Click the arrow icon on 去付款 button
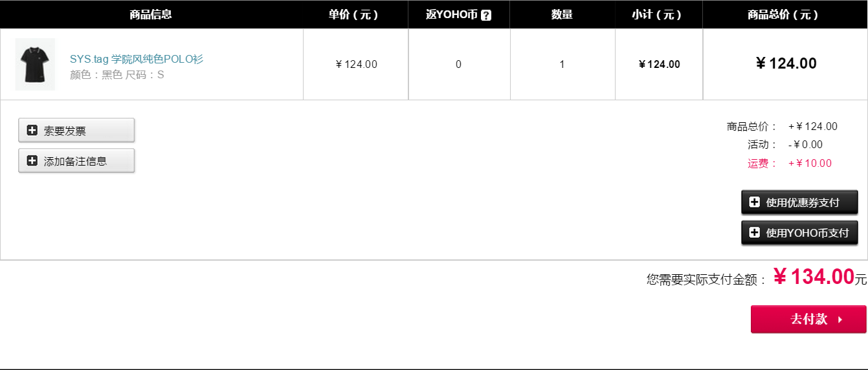Viewport: 868px width, 370px height. pos(840,320)
